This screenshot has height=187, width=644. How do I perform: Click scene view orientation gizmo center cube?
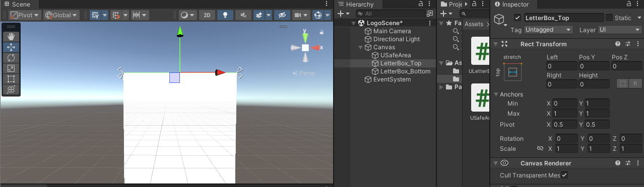(305, 48)
